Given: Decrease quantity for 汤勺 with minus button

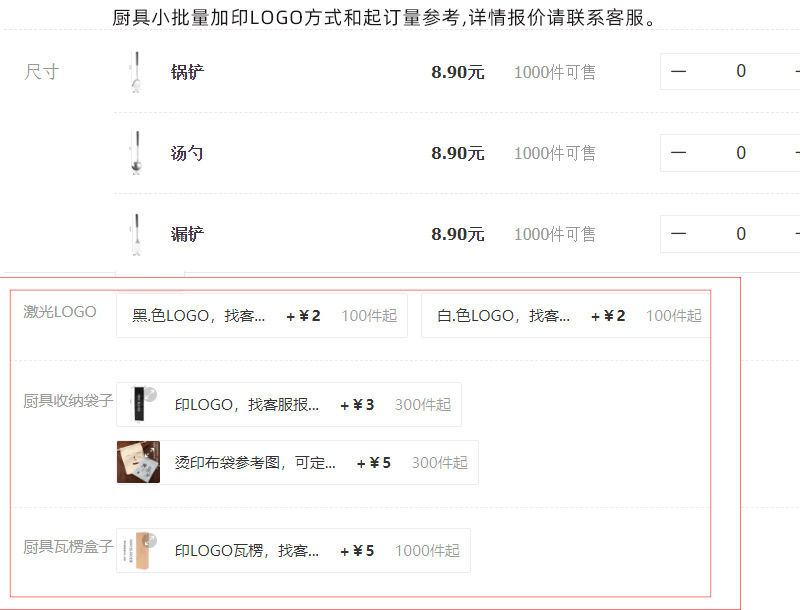Looking at the screenshot, I should (678, 152).
